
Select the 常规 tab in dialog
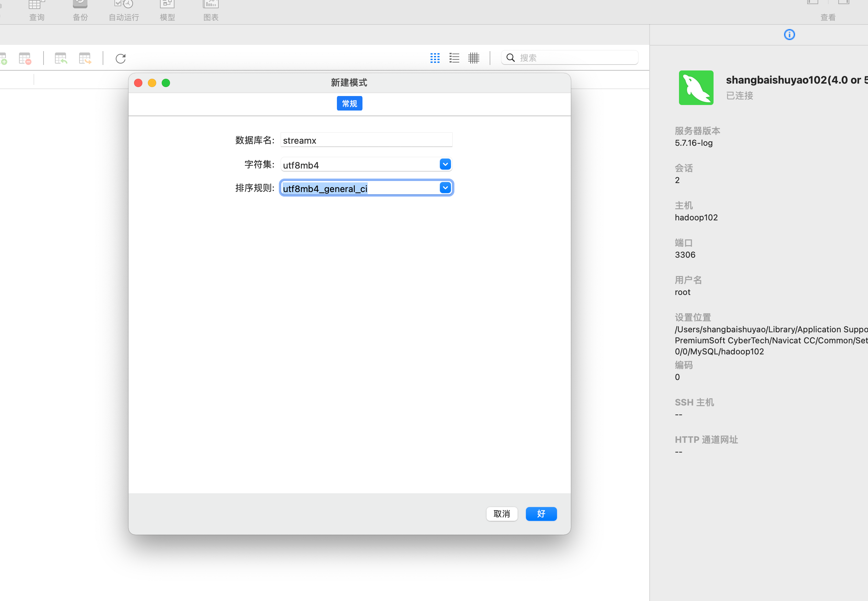click(349, 103)
